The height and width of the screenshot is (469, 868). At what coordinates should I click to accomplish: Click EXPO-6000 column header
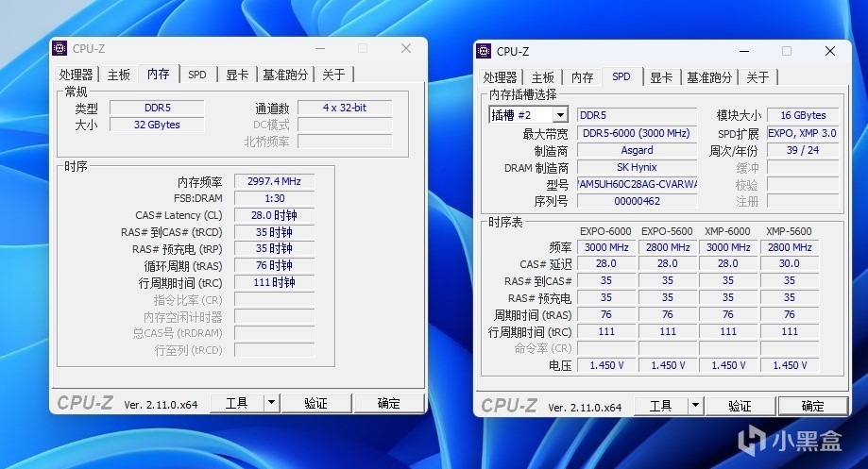point(605,232)
